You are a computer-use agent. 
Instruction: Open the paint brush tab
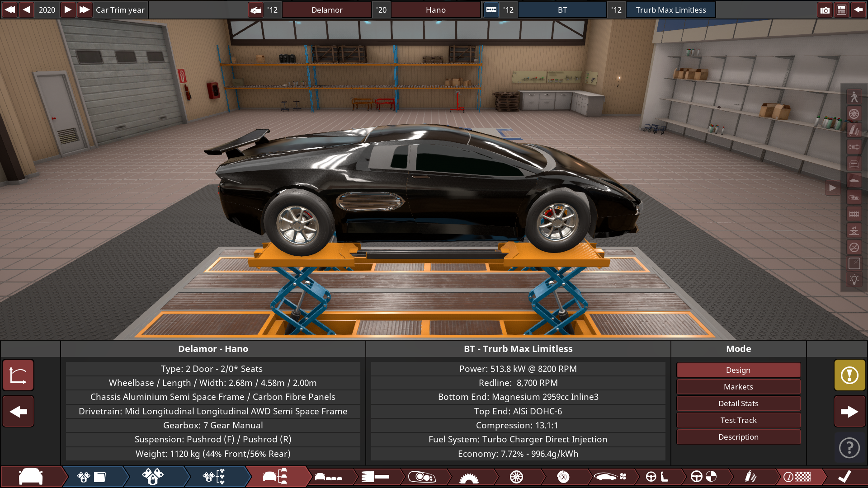[376, 477]
